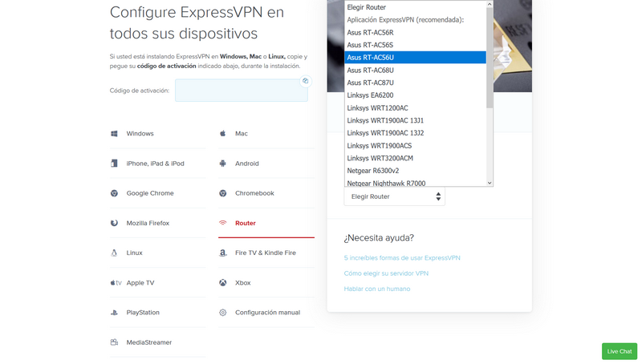Click the Chrome icon beside Chromebook
The height and width of the screenshot is (364, 642).
223,193
